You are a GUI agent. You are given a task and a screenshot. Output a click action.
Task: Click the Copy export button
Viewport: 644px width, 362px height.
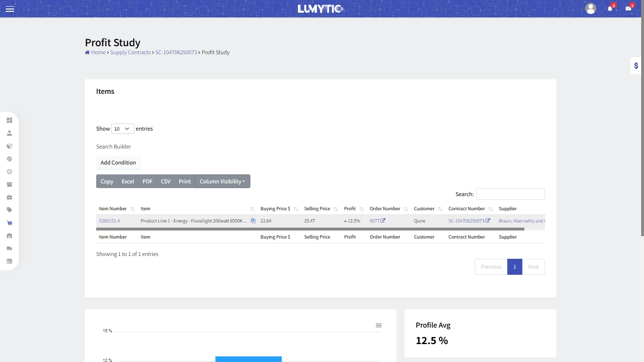pyautogui.click(x=107, y=181)
